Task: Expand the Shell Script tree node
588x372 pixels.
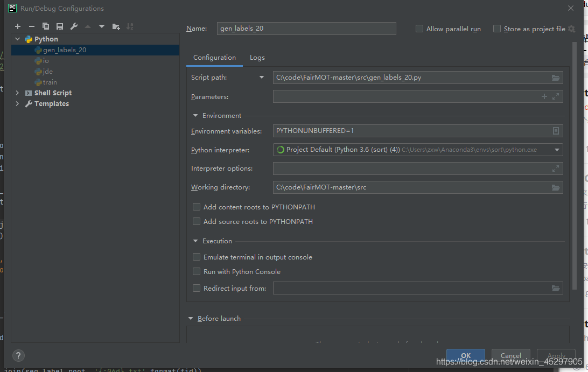Action: [17, 93]
